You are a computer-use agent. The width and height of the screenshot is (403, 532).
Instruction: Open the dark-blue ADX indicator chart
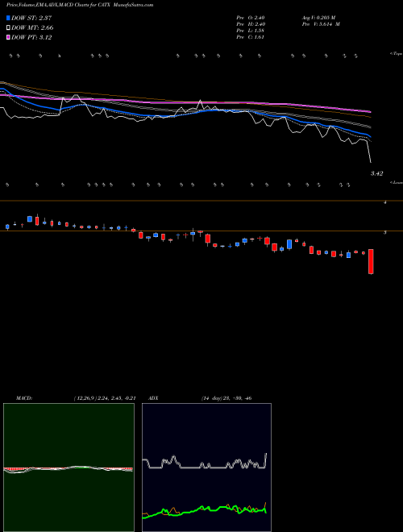pos(206,468)
